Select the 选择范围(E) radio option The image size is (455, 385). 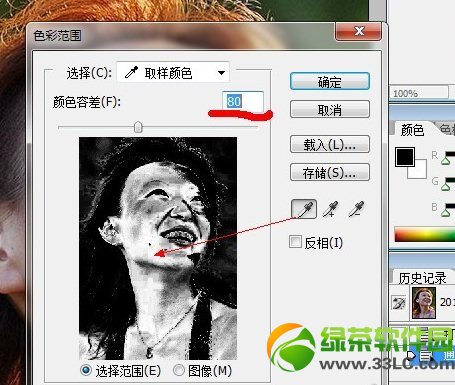[86, 370]
